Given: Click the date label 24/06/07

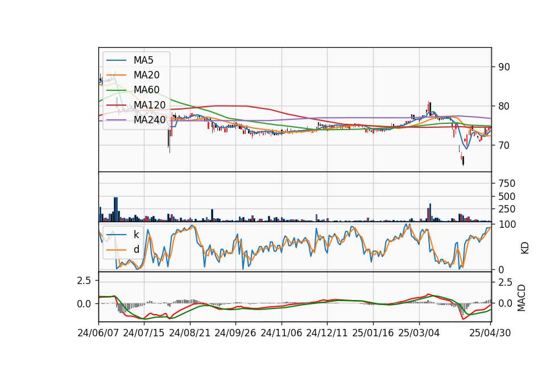Looking at the screenshot, I should 98,333.
